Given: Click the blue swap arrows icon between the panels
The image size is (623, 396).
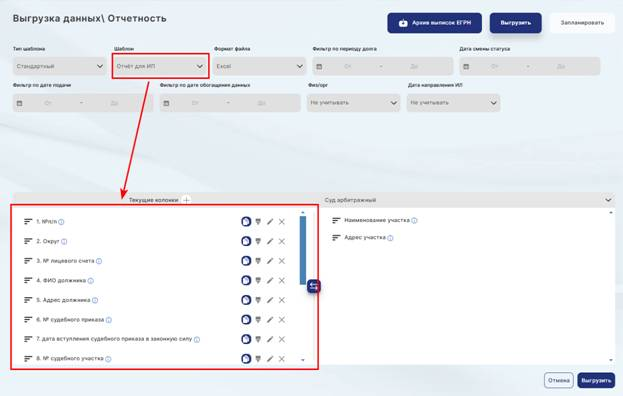Looking at the screenshot, I should tap(313, 286).
